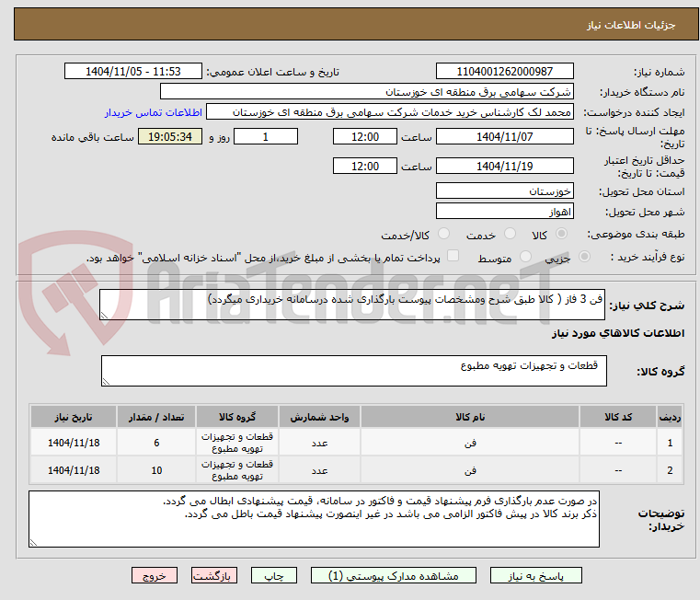
Task: Select the جزیی purchase type radio
Action: point(584,257)
